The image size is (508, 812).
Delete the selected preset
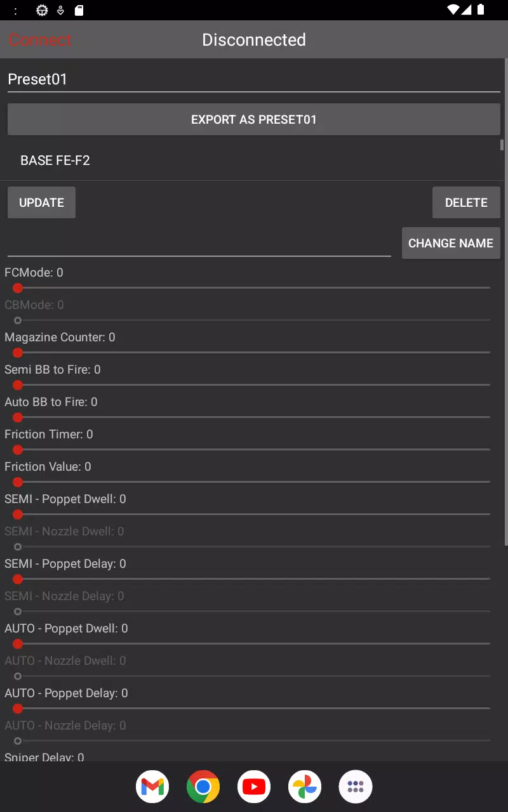[466, 202]
